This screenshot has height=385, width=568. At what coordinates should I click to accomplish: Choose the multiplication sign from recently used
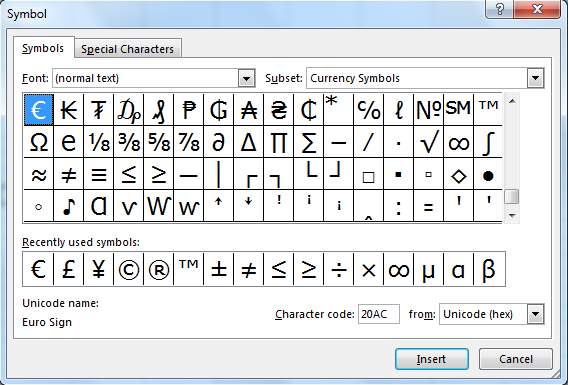(369, 269)
